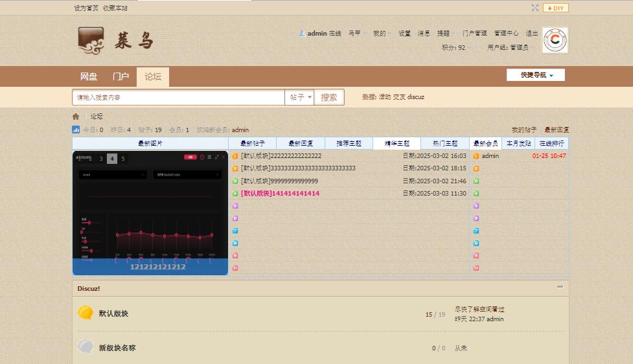Focus the search content input field
The width and height of the screenshot is (633, 364).
click(x=178, y=97)
